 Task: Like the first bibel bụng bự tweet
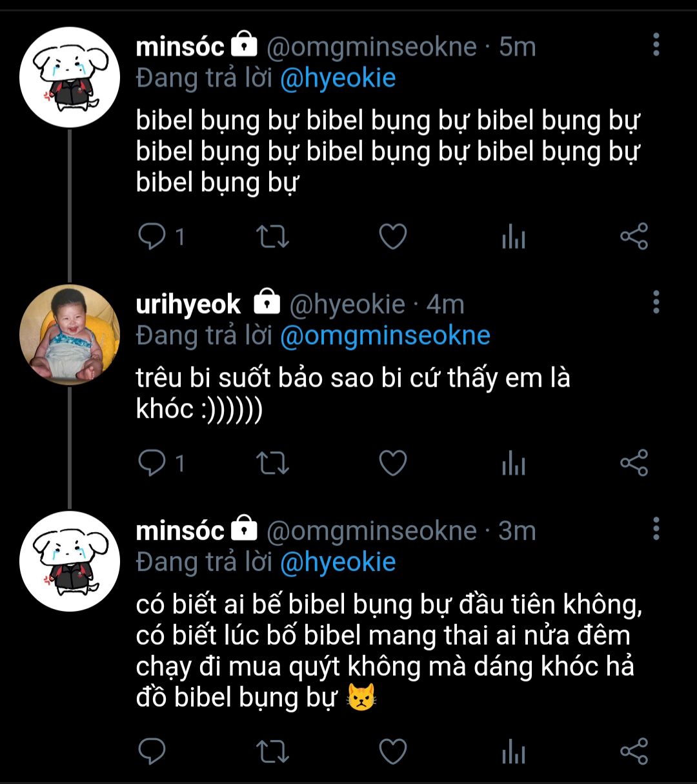point(392,237)
